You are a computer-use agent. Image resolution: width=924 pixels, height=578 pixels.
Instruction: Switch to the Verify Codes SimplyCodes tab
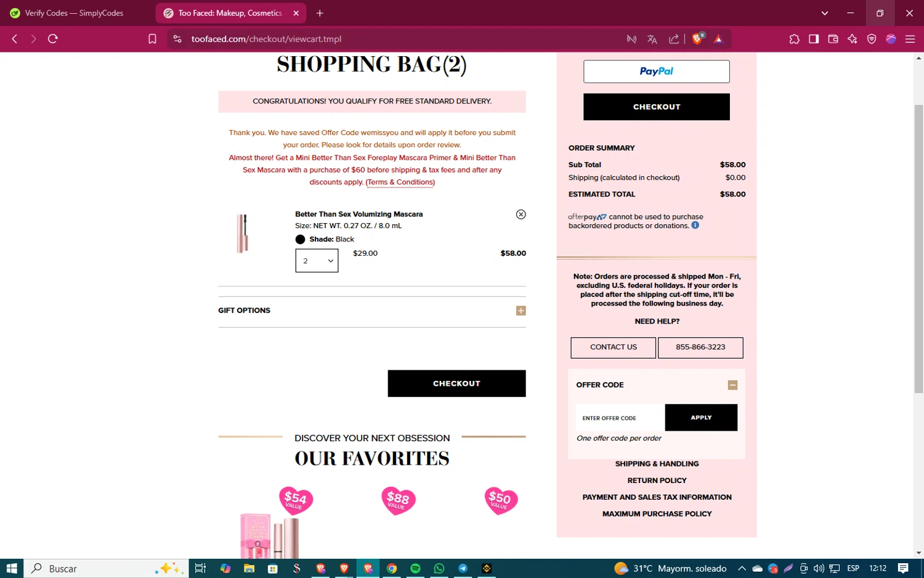74,13
